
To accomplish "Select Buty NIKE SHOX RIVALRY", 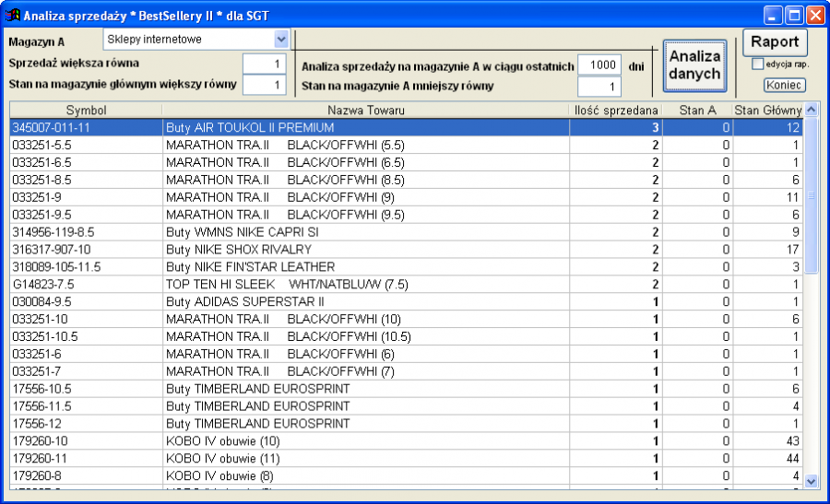I will [x=239, y=250].
